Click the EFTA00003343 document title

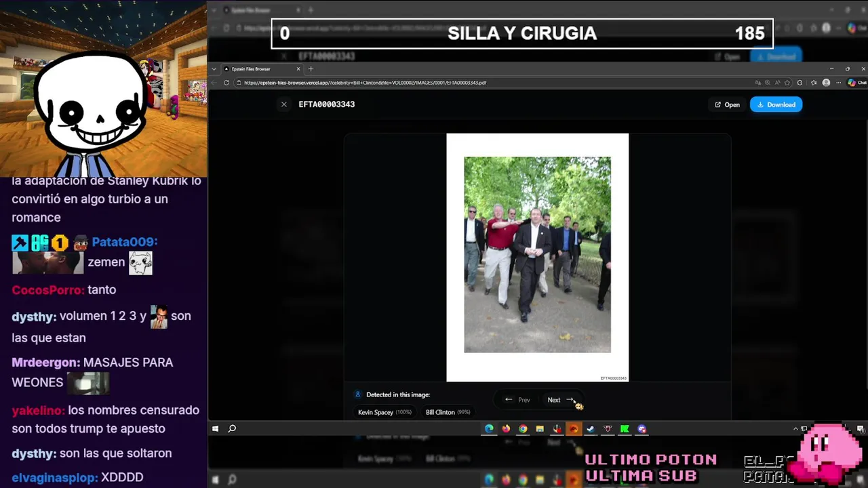pos(327,104)
